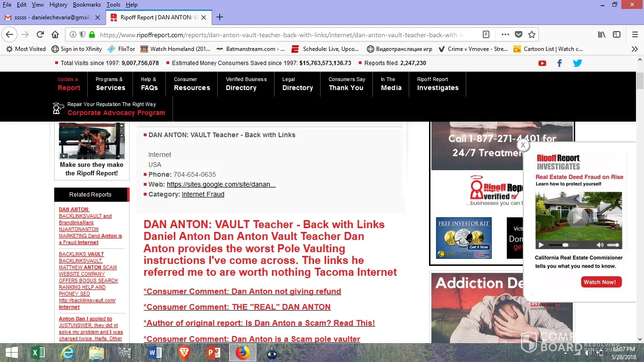This screenshot has width=644, height=362.
Task: Show sidebars using the toolbar icon
Action: [x=617, y=34]
